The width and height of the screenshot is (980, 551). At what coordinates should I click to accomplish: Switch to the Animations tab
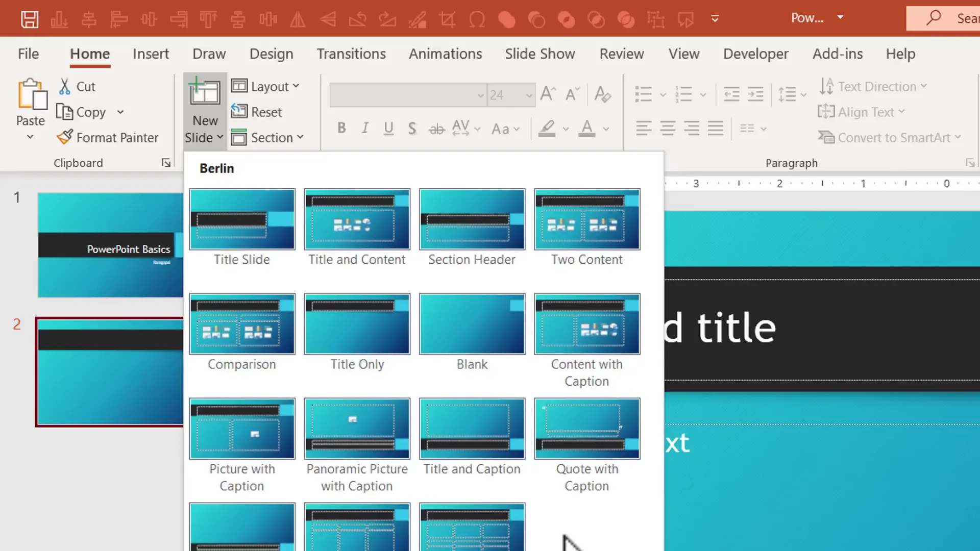(445, 54)
